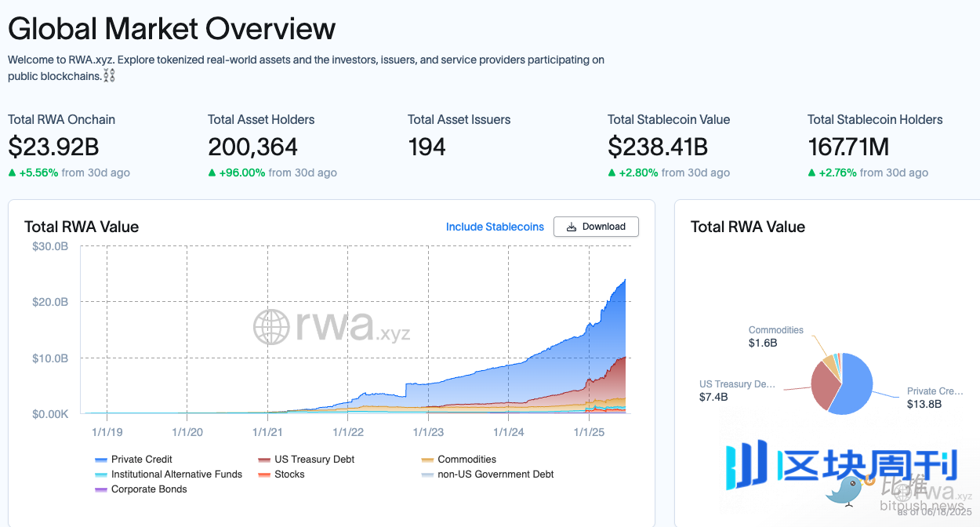Viewport: 980px width, 527px height.
Task: Toggle Private Credit legend item
Action: point(141,460)
